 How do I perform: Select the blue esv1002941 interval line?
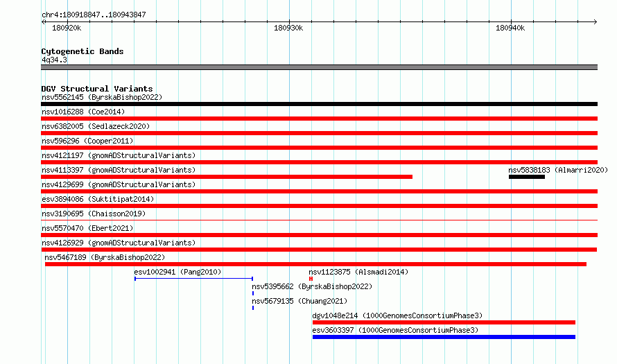[x=193, y=279]
